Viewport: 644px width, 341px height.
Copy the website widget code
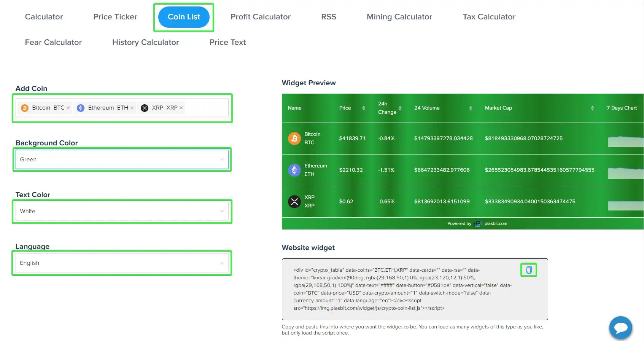click(528, 270)
